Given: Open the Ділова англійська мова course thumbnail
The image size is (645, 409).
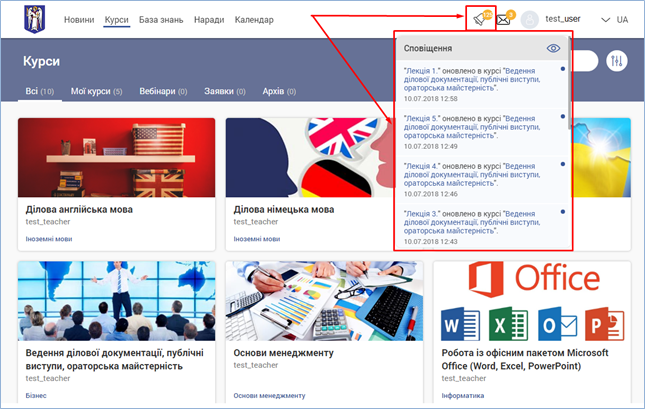Looking at the screenshot, I should 117,157.
